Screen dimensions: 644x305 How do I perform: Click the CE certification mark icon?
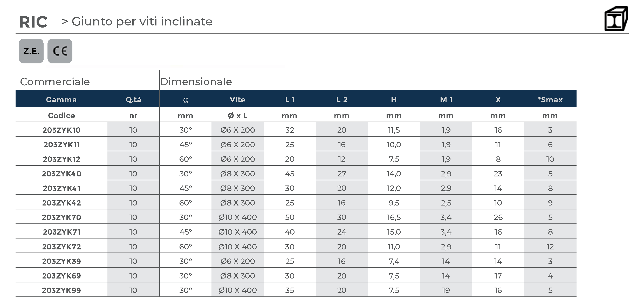point(60,51)
